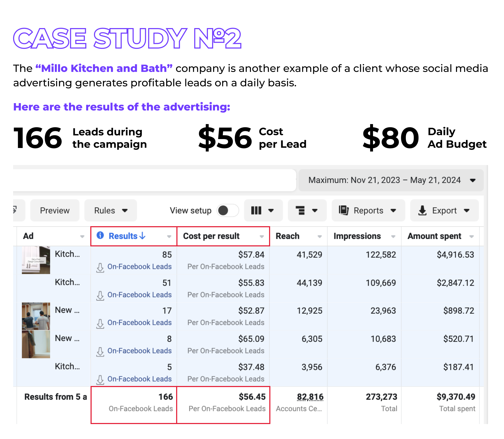Click the first kitchen ad thumbnail
The height and width of the screenshot is (439, 504).
[36, 260]
